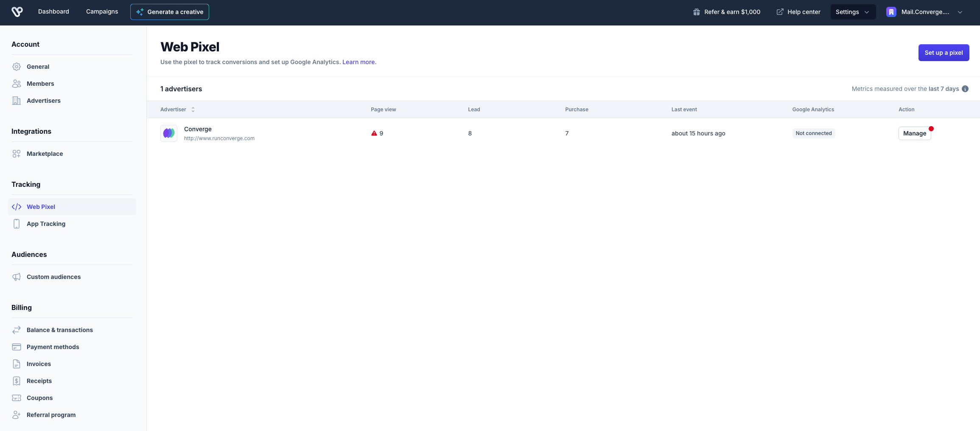This screenshot has width=980, height=431.
Task: Sort the Advertiser column with its arrows
Action: coord(193,110)
